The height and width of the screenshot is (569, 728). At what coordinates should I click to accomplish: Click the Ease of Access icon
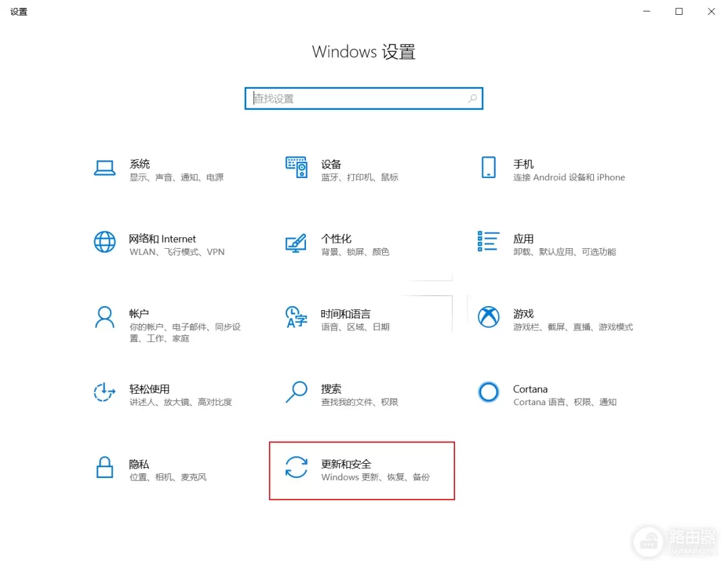point(104,392)
